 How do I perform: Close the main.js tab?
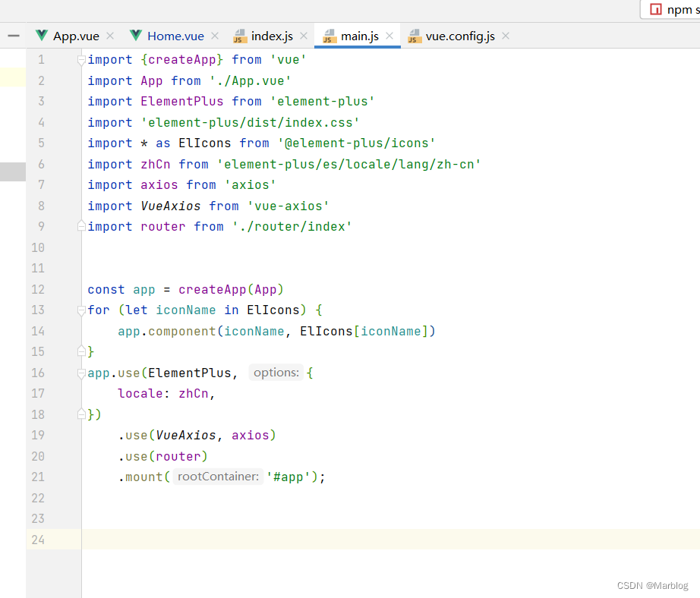(x=389, y=36)
